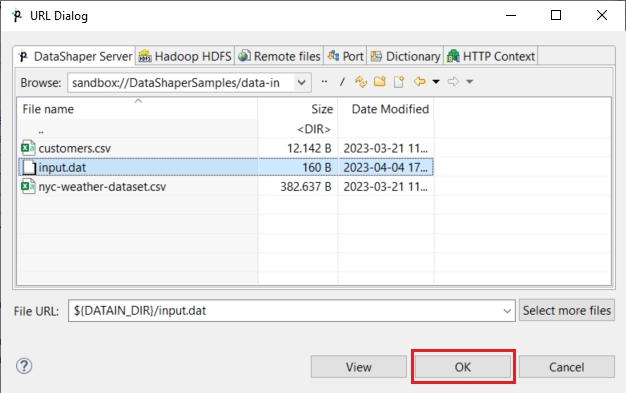The height and width of the screenshot is (393, 626).
Task: Sort by Date Modified column header
Action: point(386,109)
